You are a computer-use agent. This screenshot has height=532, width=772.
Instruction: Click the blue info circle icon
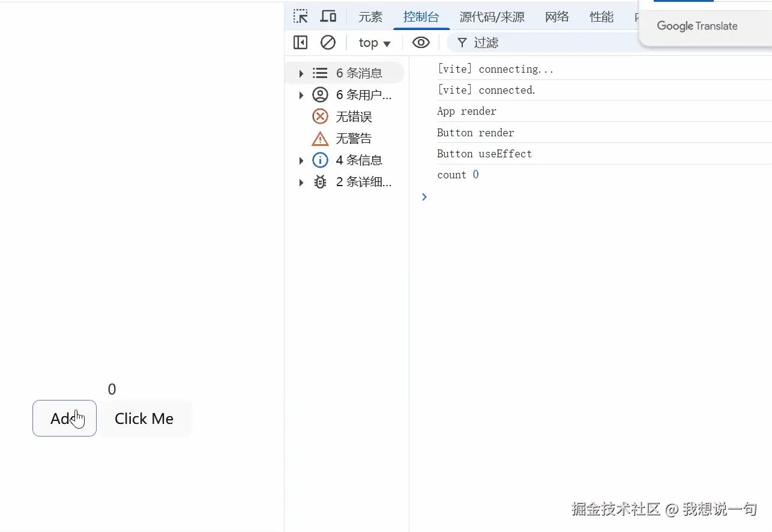tap(321, 160)
